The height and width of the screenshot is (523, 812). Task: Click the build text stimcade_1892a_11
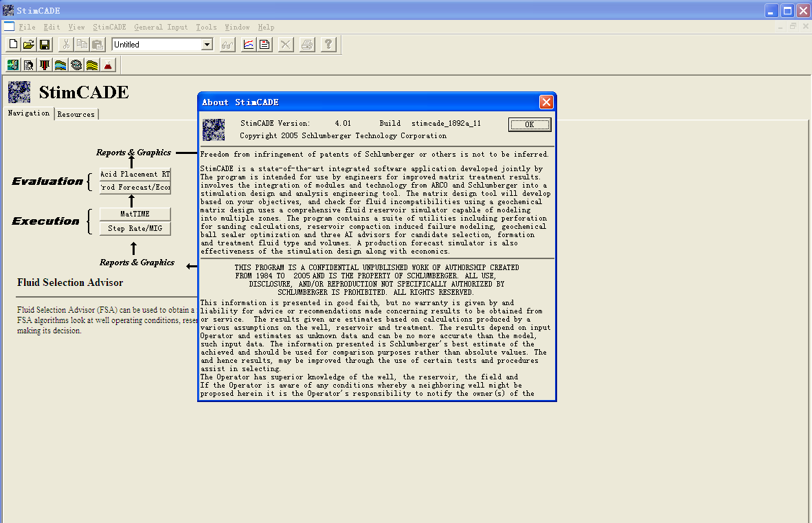446,123
